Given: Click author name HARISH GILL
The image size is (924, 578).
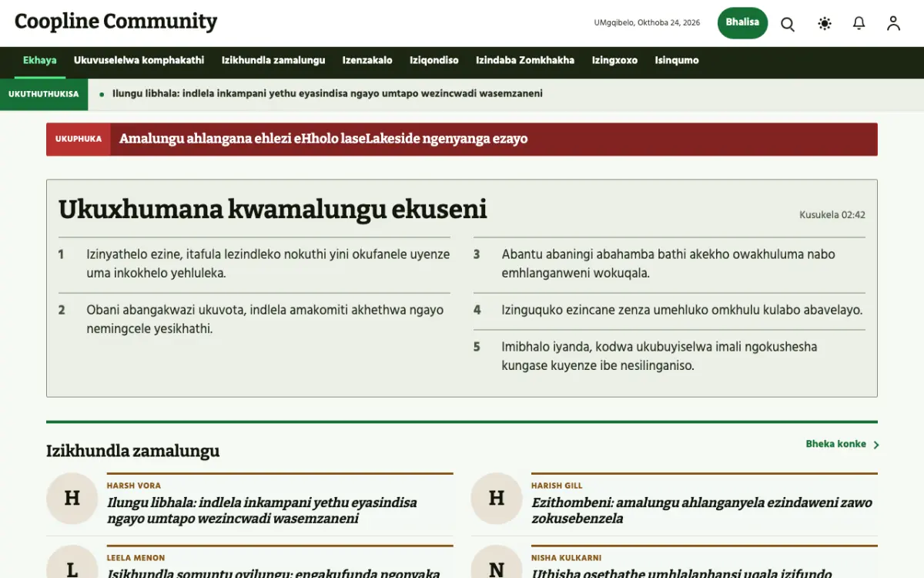Looking at the screenshot, I should [x=557, y=486].
